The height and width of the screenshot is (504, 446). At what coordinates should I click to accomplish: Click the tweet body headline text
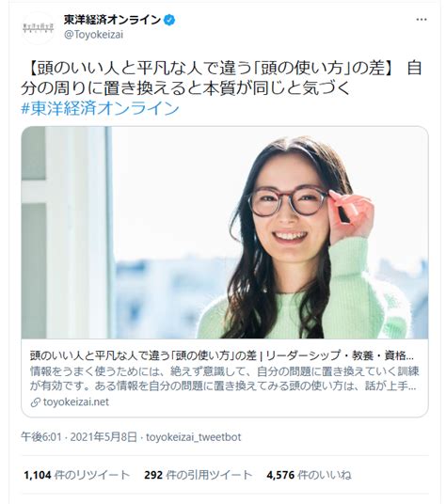pos(221,78)
